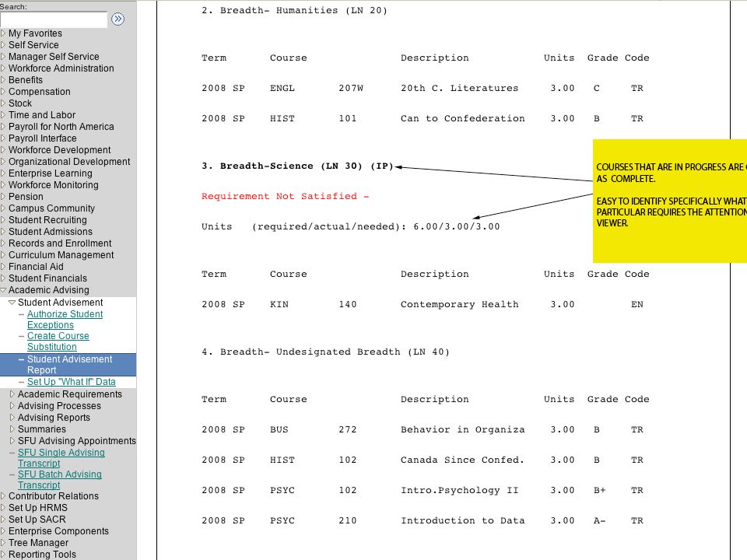747x560 pixels.
Task: Expand the Advising Processes triangle
Action: tap(12, 406)
